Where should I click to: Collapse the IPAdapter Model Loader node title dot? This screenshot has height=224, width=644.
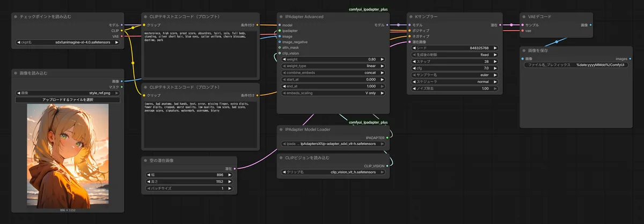[x=281, y=129]
